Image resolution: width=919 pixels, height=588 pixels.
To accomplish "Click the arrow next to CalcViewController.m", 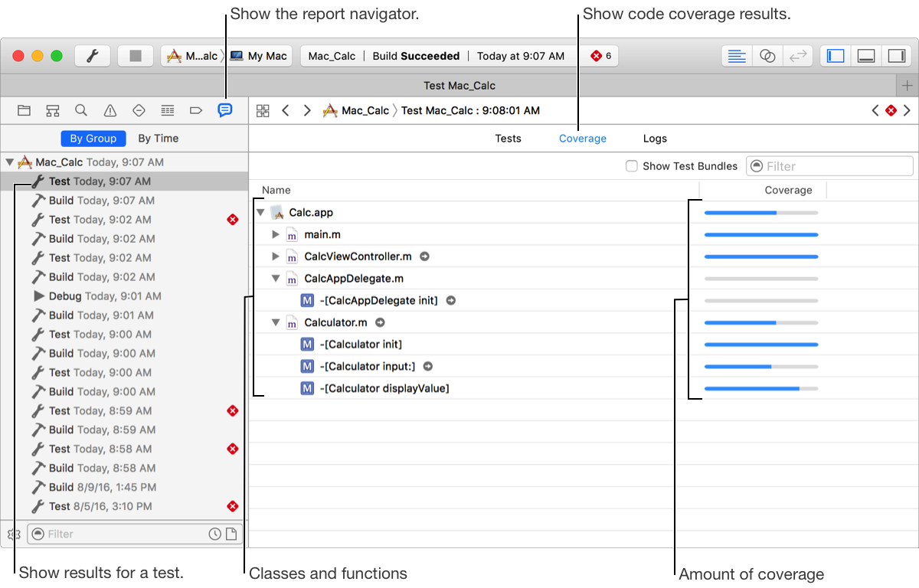I will [424, 256].
